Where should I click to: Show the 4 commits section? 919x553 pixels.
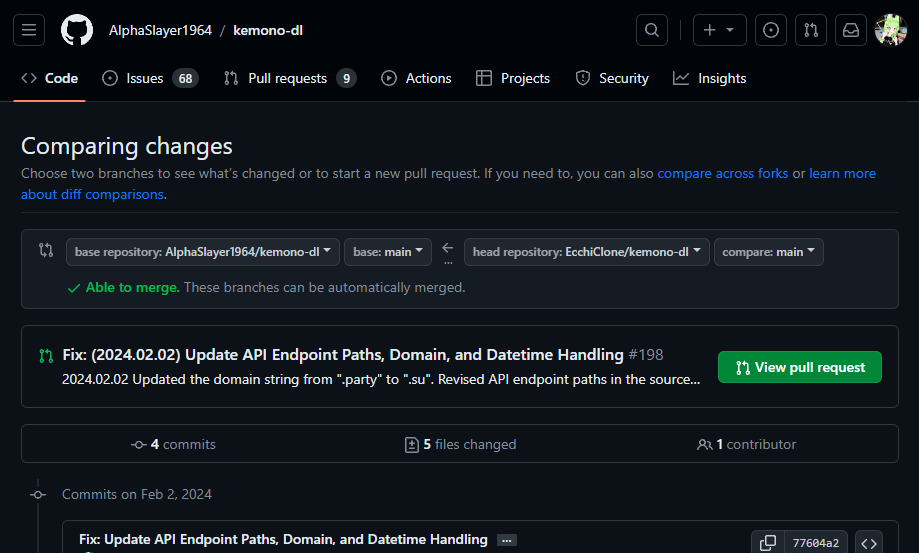coord(173,445)
